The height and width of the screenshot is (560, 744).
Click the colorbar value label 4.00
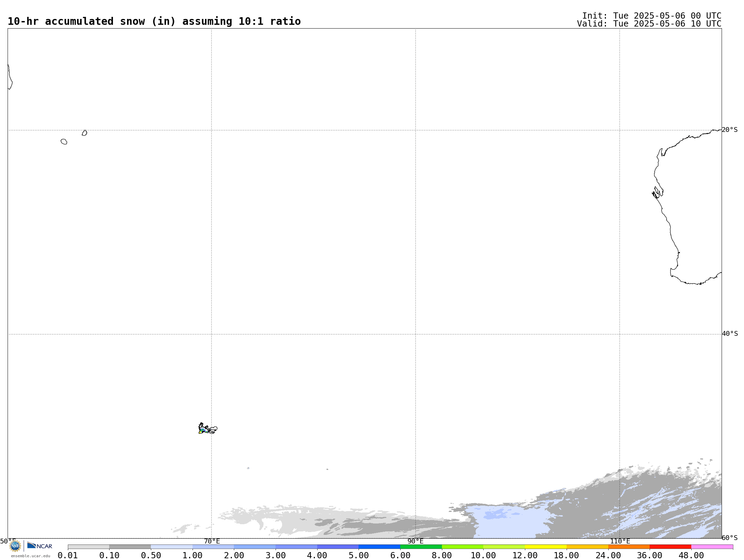pos(317,556)
